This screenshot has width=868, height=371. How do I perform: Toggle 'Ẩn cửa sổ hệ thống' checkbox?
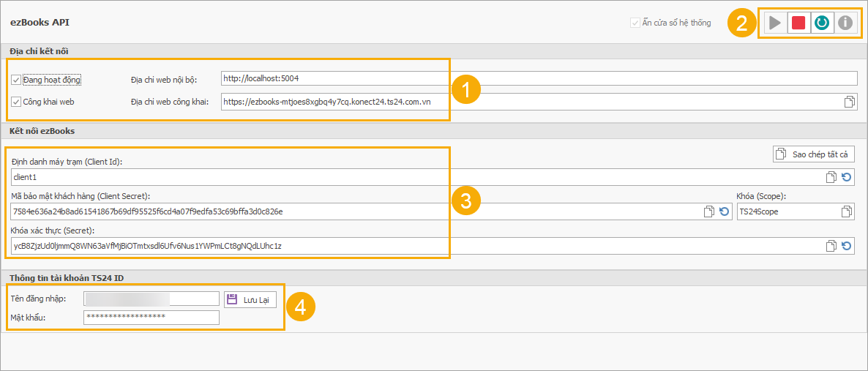coord(635,23)
